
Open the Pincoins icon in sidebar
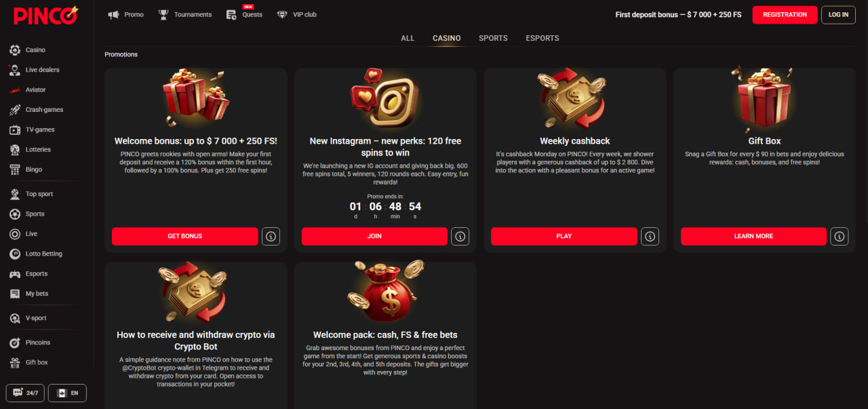pos(14,343)
